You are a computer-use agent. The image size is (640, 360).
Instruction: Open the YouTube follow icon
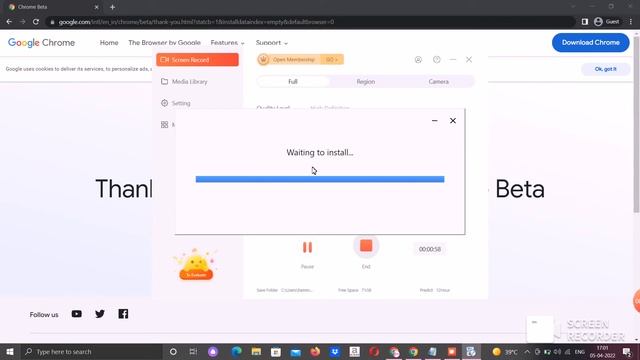[x=76, y=314]
